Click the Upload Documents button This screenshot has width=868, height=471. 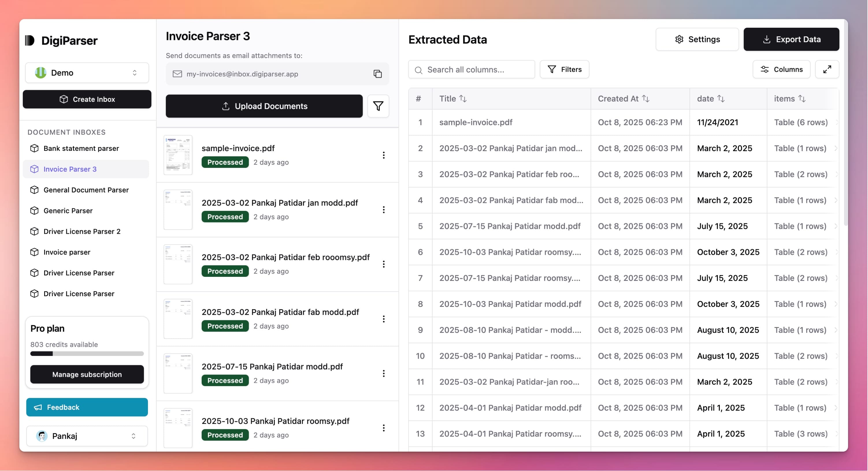pyautogui.click(x=264, y=106)
